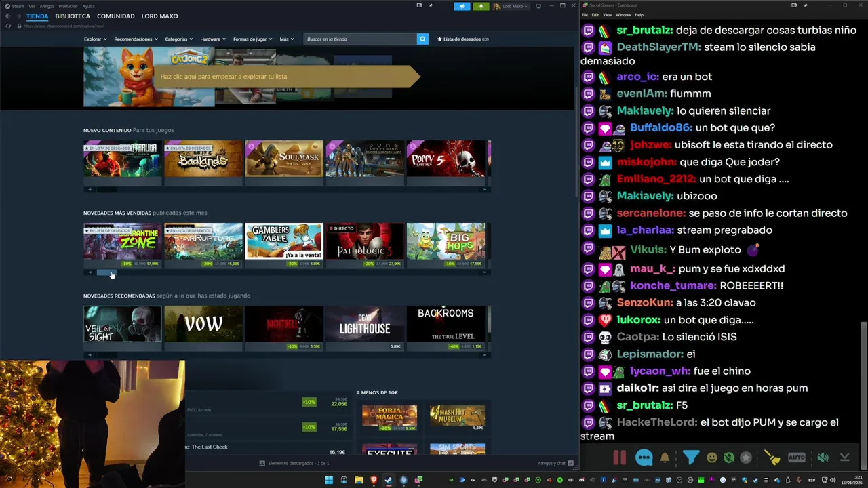This screenshot has height=488, width=868.
Task: Click the wishlist star icon
Action: coord(439,39)
